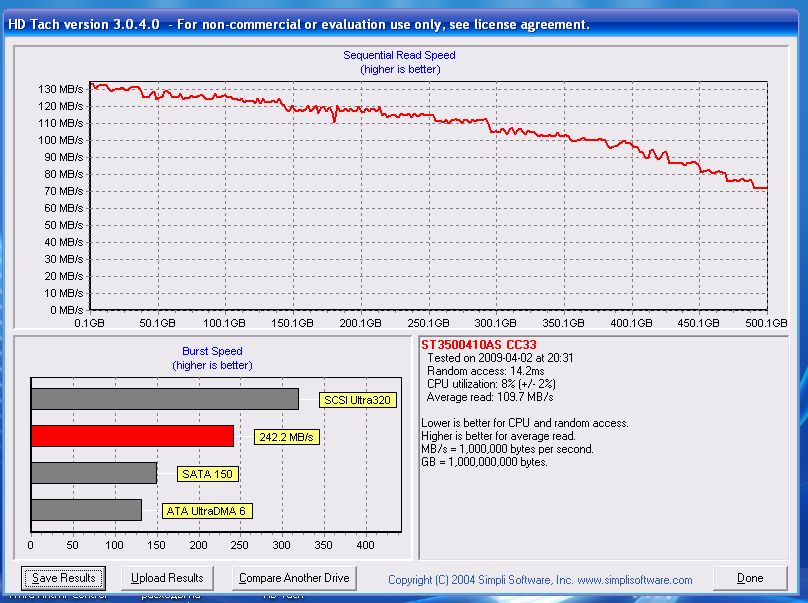The image size is (808, 603).
Task: Select the red 242.2 MB/s burst bar
Action: coord(132,436)
